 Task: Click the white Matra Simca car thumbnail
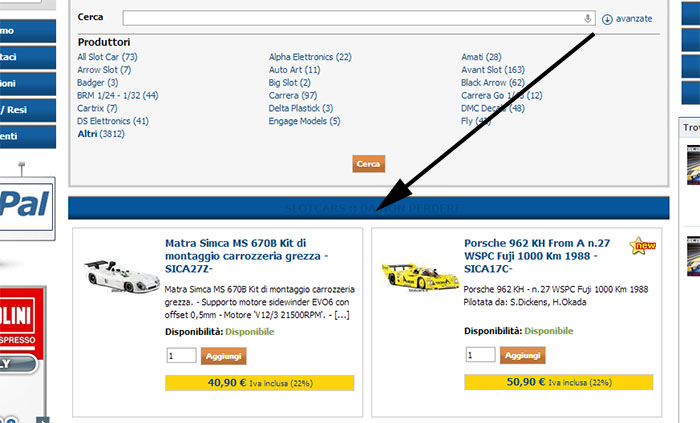[x=121, y=277]
